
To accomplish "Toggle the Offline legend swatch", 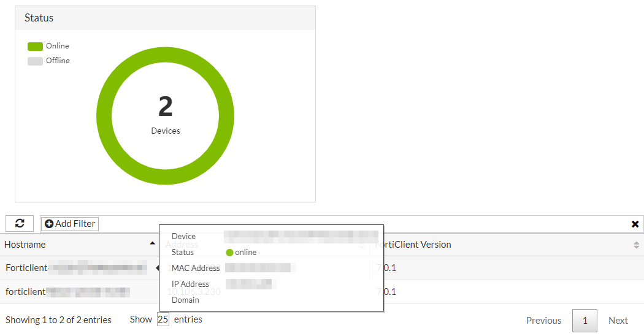I will point(36,61).
